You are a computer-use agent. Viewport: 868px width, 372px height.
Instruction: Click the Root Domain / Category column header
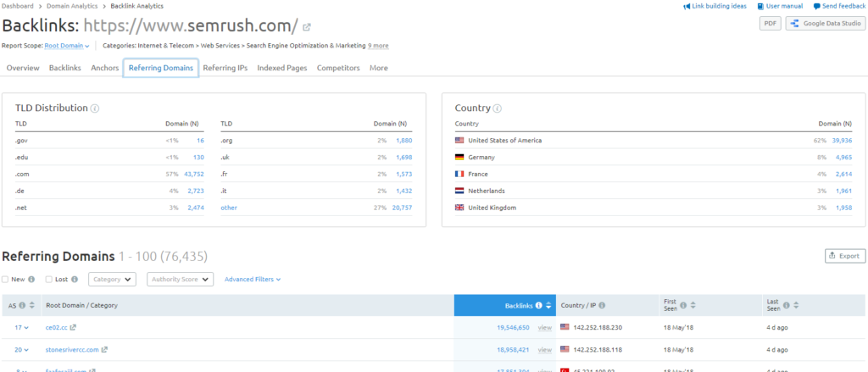81,306
